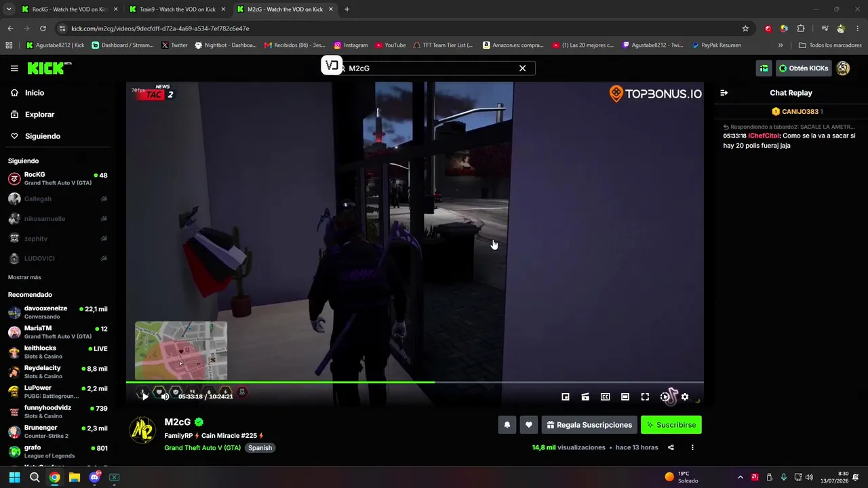Click the Obtén KICKs button

coord(804,68)
